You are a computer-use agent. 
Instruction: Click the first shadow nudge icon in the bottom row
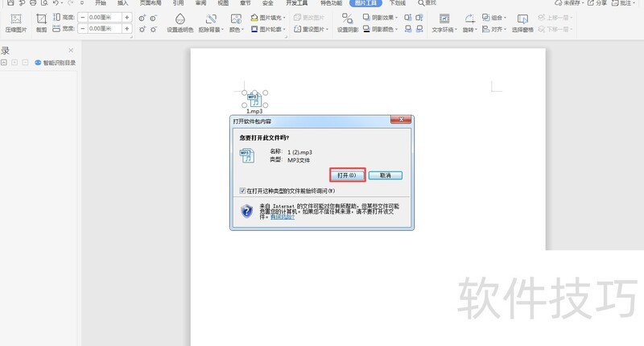coord(408,29)
